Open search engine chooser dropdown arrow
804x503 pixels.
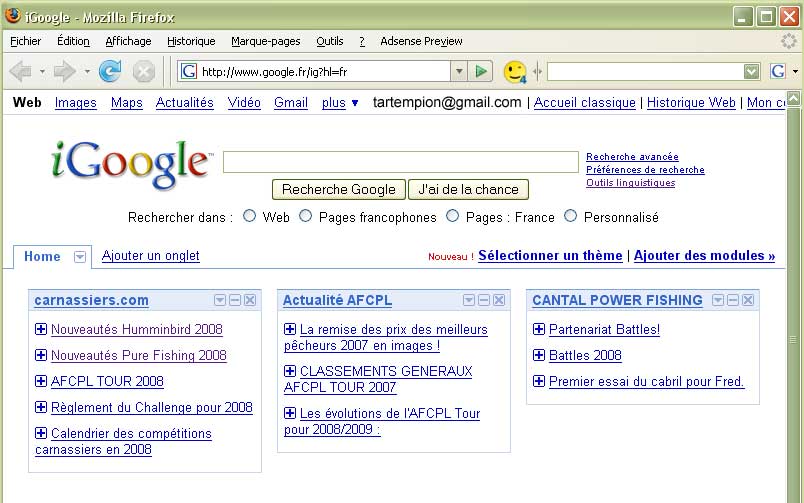click(795, 71)
